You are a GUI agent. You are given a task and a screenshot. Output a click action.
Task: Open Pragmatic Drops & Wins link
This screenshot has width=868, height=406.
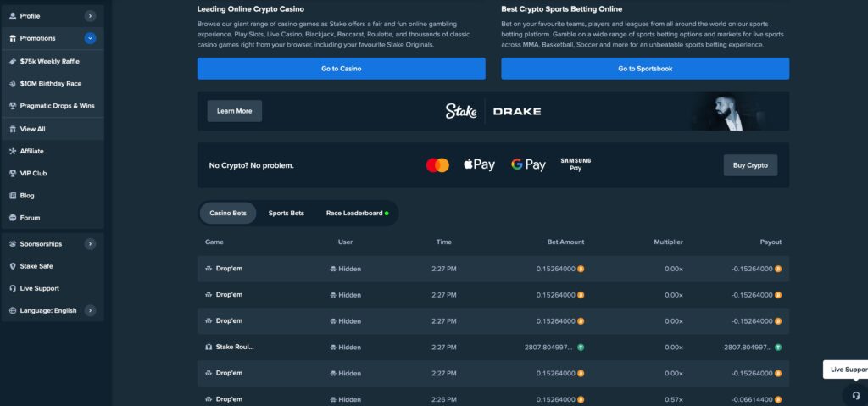(53, 106)
